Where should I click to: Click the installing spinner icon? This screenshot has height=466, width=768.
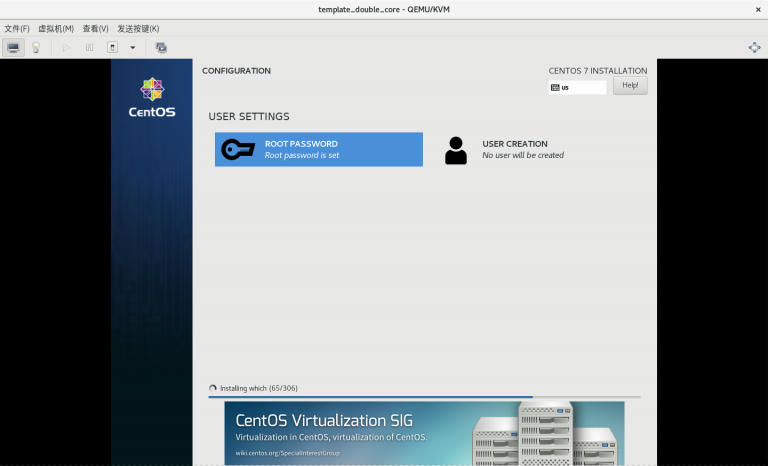pos(213,388)
